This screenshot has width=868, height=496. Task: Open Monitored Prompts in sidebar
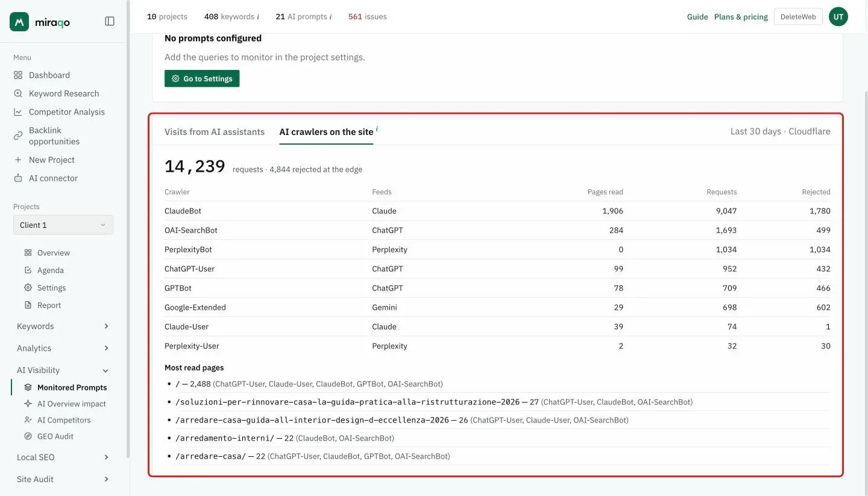(x=72, y=388)
